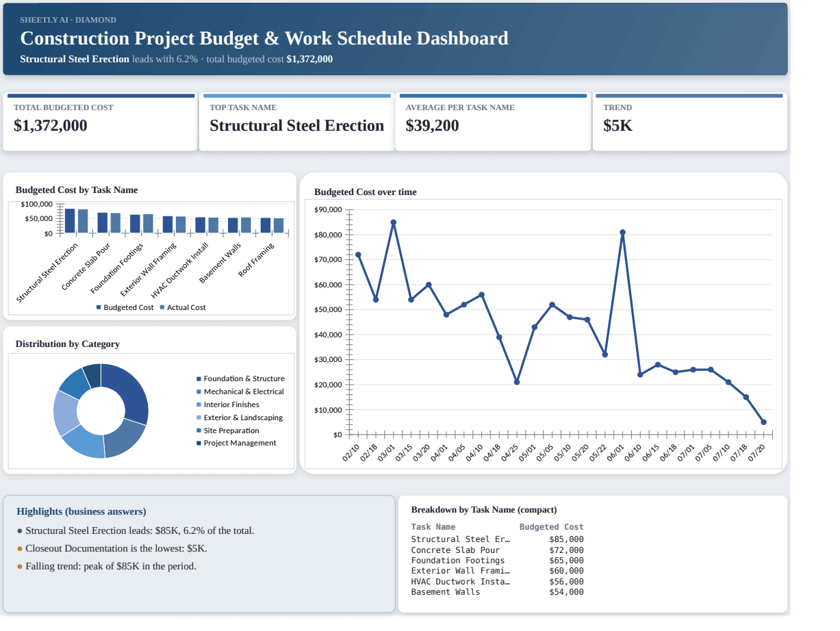Click the Interior Finishes legend swatch
Image resolution: width=840 pixels, height=631 pixels.
pos(199,404)
